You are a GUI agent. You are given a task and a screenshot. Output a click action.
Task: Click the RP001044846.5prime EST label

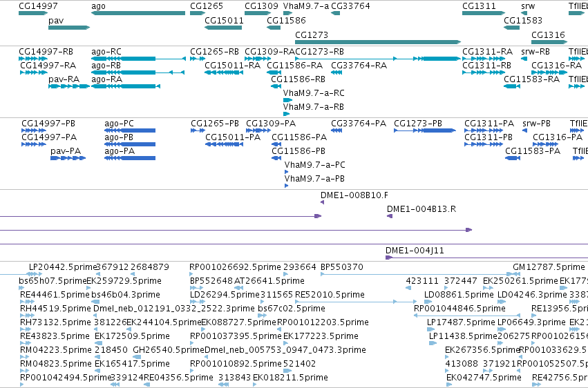pyautogui.click(x=459, y=309)
